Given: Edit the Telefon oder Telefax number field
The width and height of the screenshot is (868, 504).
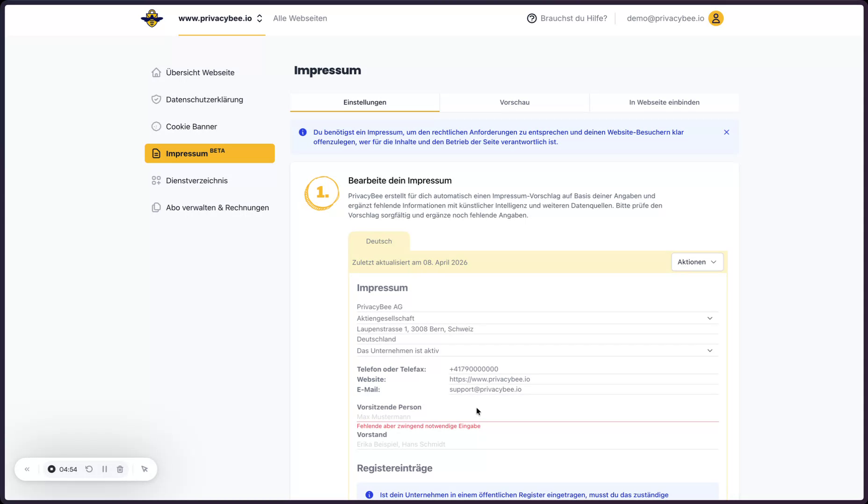Looking at the screenshot, I should click(x=584, y=369).
